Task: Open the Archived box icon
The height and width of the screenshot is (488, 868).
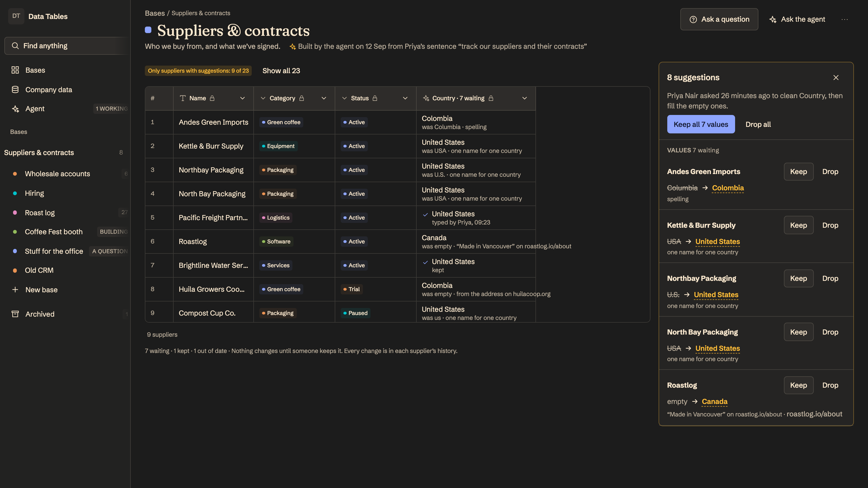Action: (15, 314)
